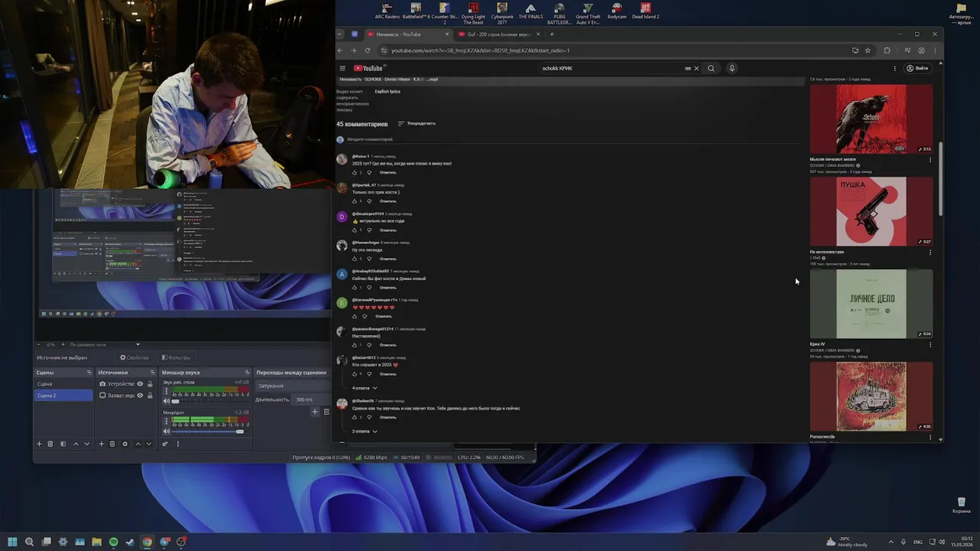980x551 pixels.
Task: Open Steam from the taskbar
Action: pos(130,542)
